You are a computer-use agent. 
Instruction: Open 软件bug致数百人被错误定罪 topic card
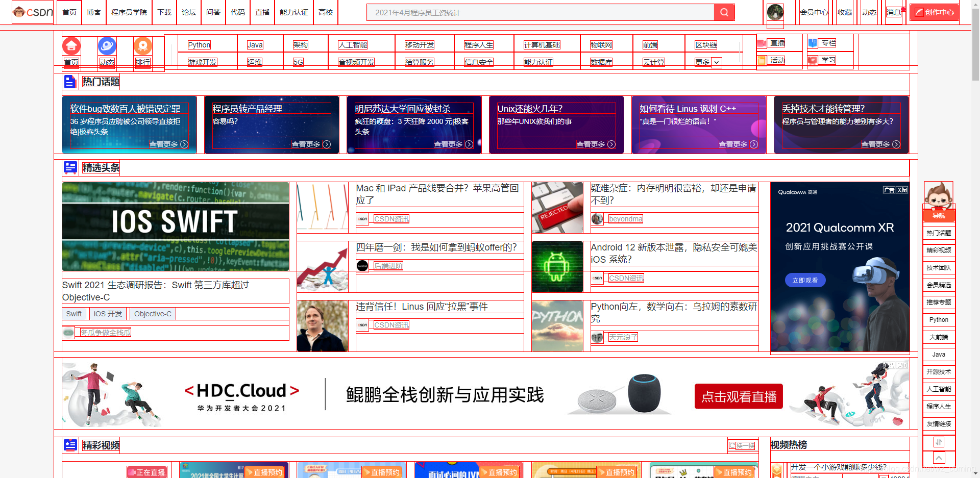(129, 124)
